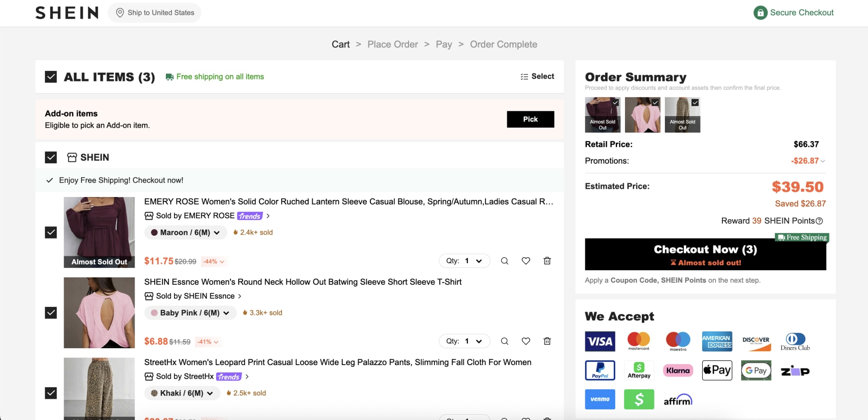868x420 pixels.
Task: Search similar items for pink T-shirt
Action: click(504, 341)
